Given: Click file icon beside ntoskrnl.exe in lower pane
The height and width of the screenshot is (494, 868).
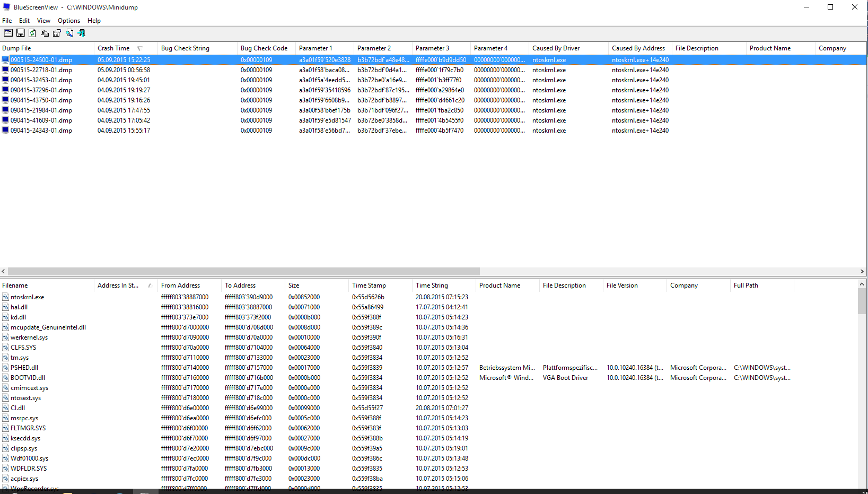Looking at the screenshot, I should (x=5, y=297).
